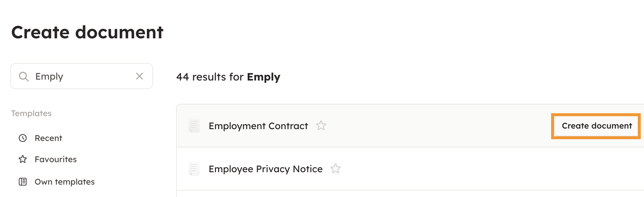
Task: Click the Templates sidebar heading
Action: tap(31, 113)
